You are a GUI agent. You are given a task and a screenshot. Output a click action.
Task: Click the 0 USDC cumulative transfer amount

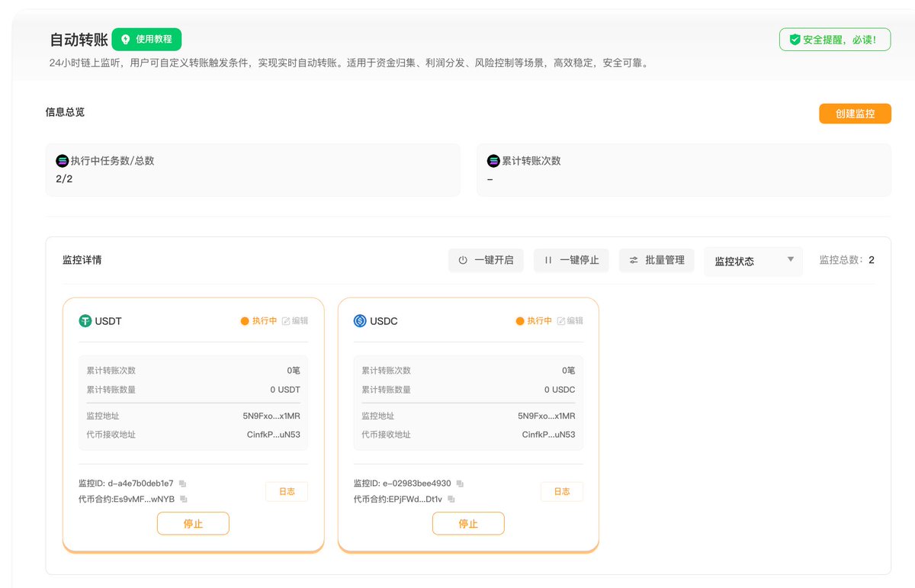click(560, 390)
